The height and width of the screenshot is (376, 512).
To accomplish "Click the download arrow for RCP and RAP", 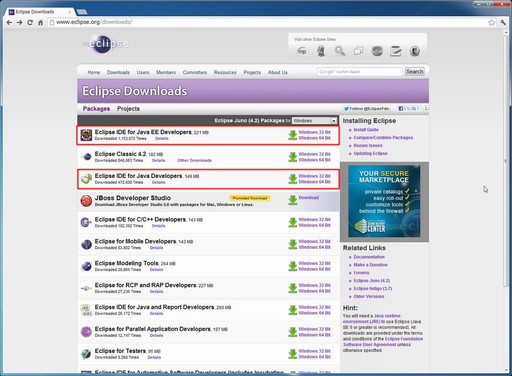I will coord(293,288).
